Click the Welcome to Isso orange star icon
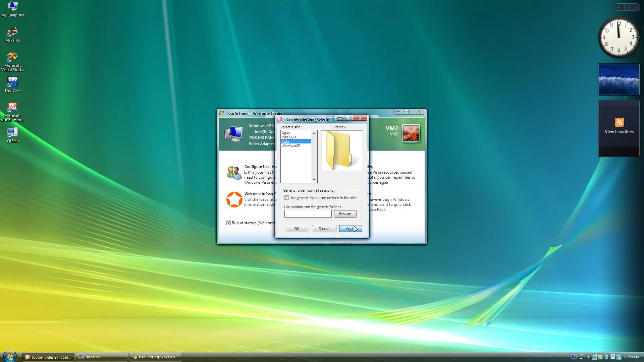The height and width of the screenshot is (362, 644). pyautogui.click(x=234, y=199)
